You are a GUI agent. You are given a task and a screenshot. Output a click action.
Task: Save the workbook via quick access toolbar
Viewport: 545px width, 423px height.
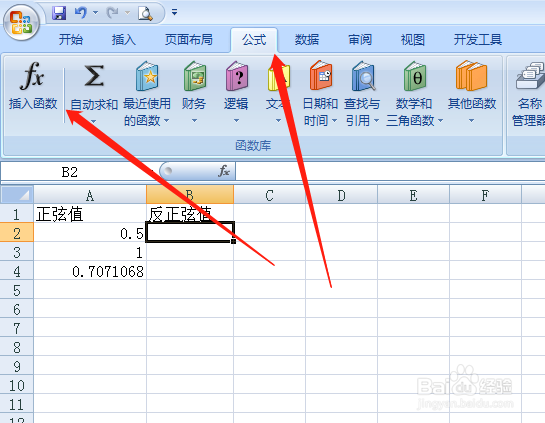[59, 13]
